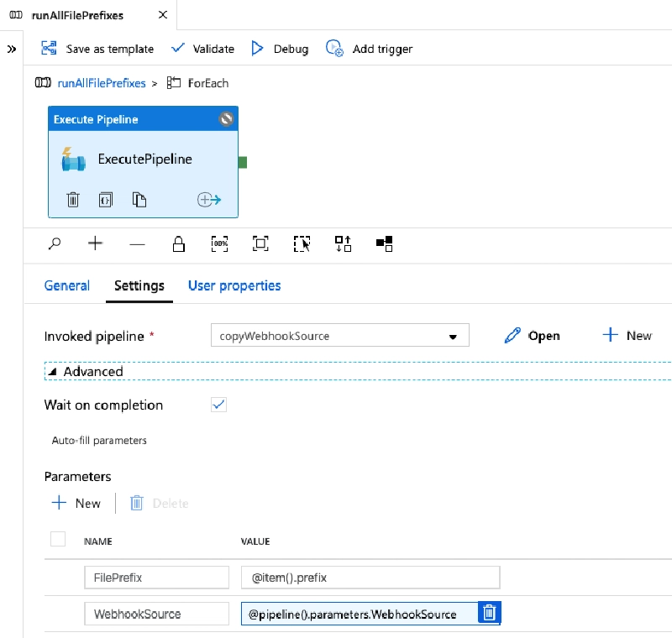The width and height of the screenshot is (672, 638).
Task: Uncheck Wait on completion
Action: [x=218, y=405]
